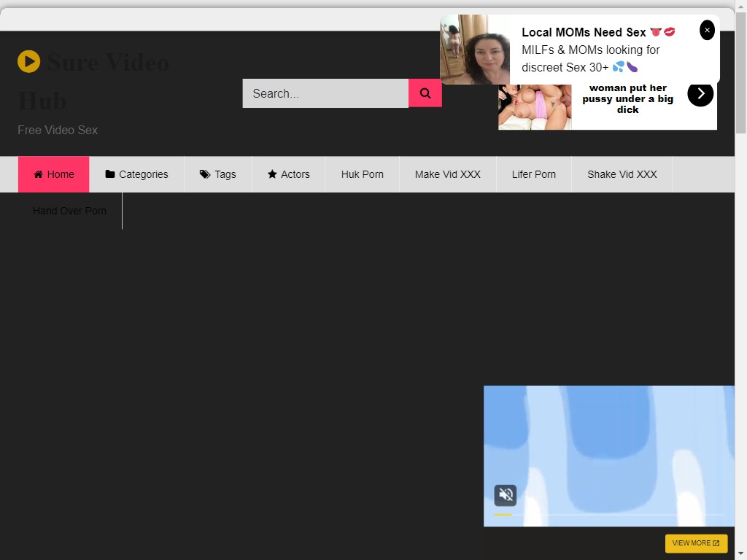Click the round arrow on the banner ad
This screenshot has height=560, width=747.
pyautogui.click(x=700, y=93)
